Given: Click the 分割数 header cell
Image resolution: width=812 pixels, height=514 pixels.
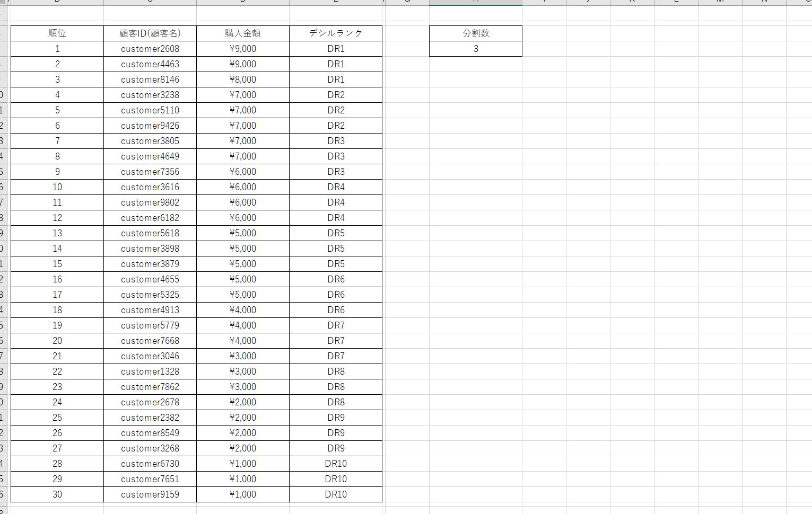Looking at the screenshot, I should (476, 33).
